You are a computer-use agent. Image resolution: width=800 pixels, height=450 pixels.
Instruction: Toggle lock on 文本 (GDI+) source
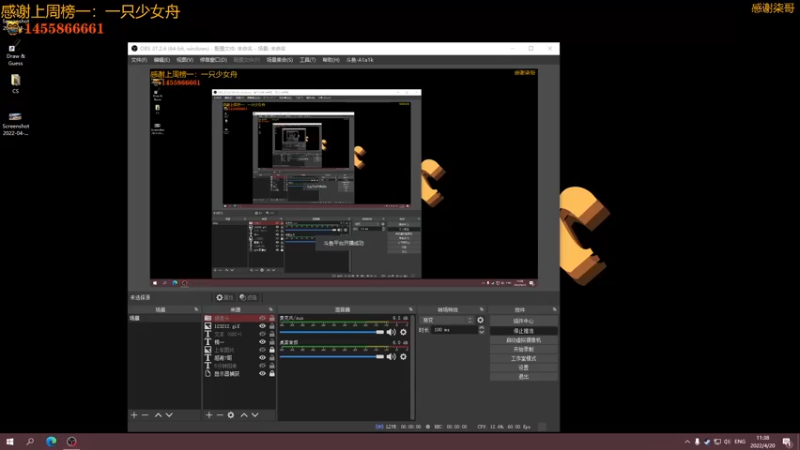click(272, 334)
